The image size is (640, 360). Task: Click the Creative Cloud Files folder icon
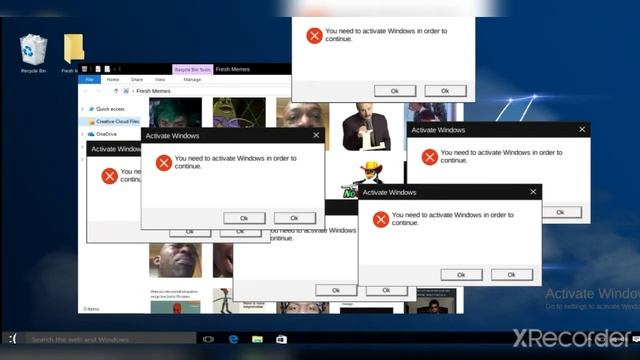(91, 122)
